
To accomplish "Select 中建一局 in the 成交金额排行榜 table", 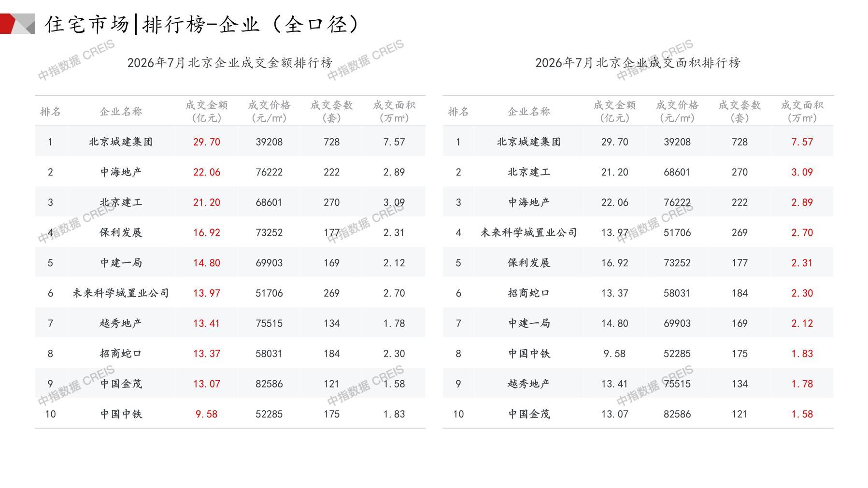I will pyautogui.click(x=121, y=263).
